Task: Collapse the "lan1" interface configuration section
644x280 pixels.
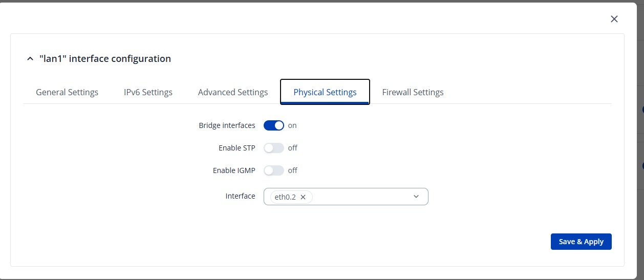Action: pyautogui.click(x=29, y=59)
